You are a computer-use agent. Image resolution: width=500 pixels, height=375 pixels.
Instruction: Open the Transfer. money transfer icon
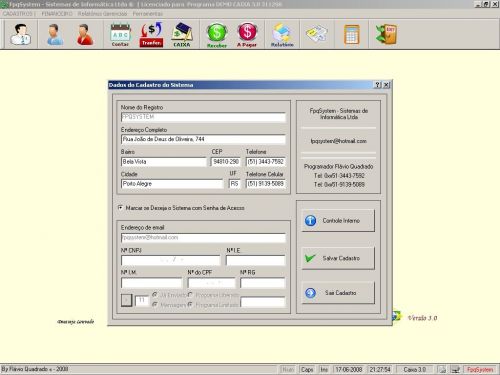tap(151, 34)
